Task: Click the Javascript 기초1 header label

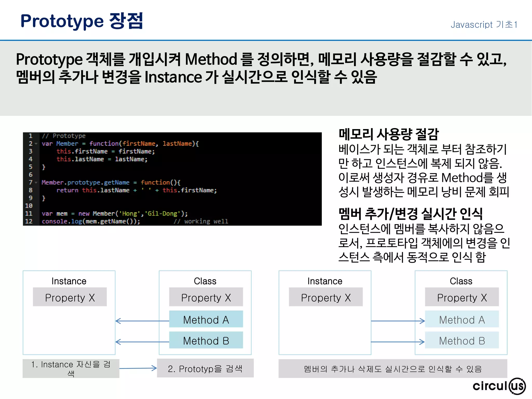Action: click(x=484, y=25)
